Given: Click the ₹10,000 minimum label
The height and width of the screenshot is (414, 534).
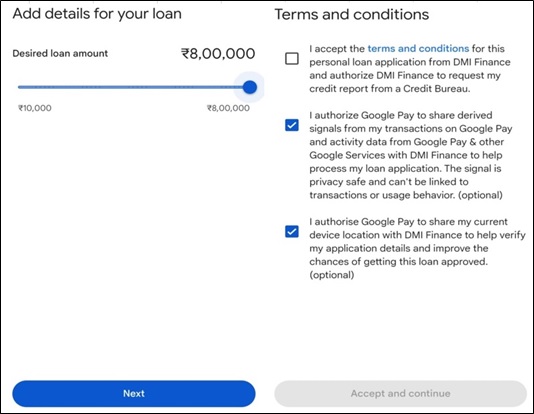Looking at the screenshot, I should point(35,108).
